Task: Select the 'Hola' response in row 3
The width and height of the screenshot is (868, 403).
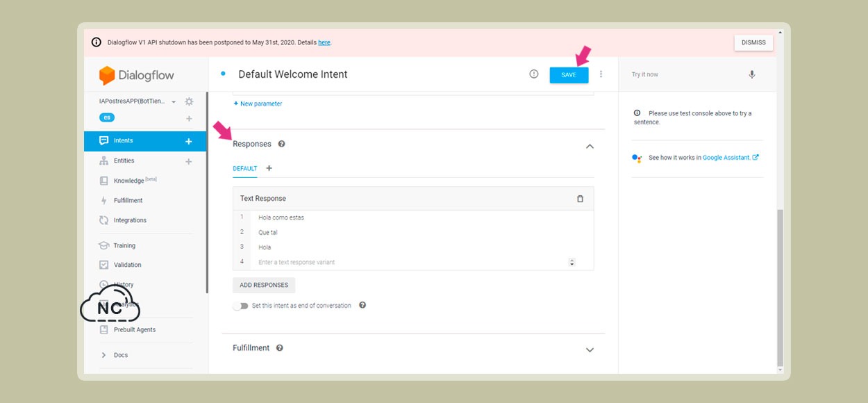Action: tap(265, 247)
